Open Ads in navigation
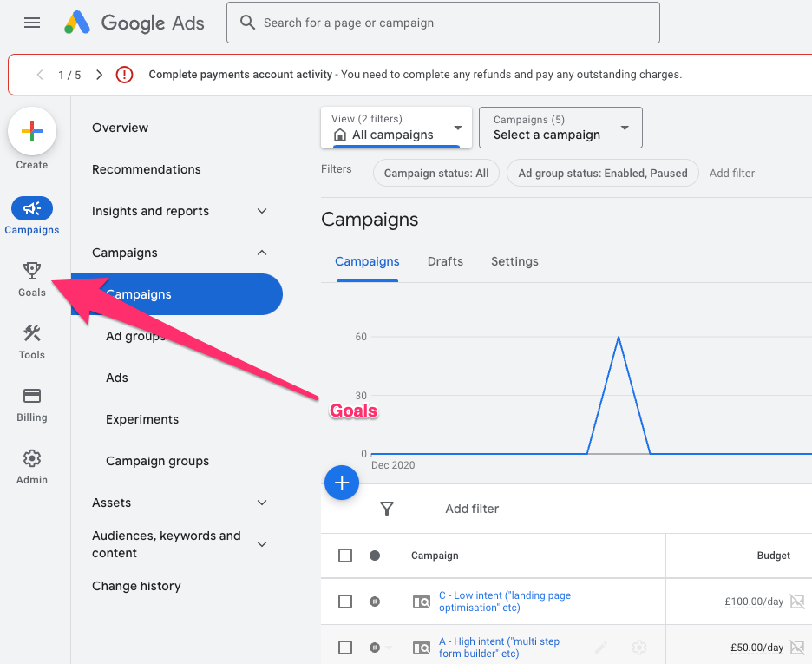The width and height of the screenshot is (812, 664). (x=117, y=378)
